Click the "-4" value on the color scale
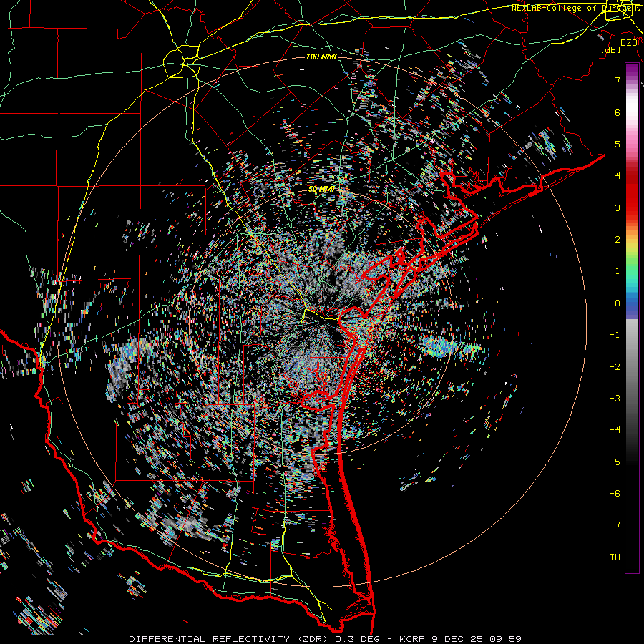Viewport: 644px width, 644px height. (x=615, y=430)
